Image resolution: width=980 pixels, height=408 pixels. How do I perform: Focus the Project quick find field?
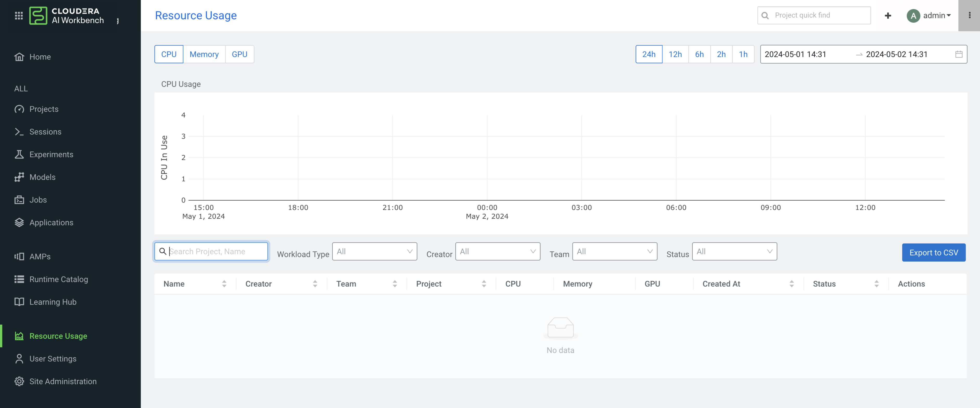click(818, 16)
